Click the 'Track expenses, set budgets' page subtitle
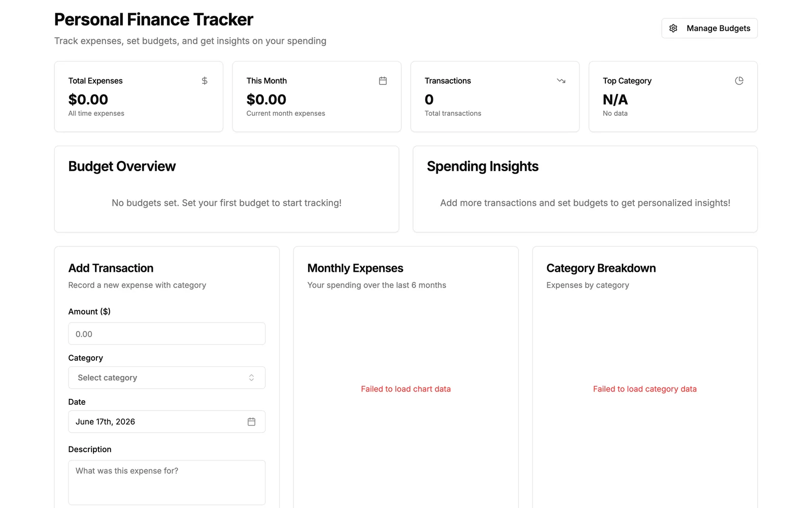 190,41
